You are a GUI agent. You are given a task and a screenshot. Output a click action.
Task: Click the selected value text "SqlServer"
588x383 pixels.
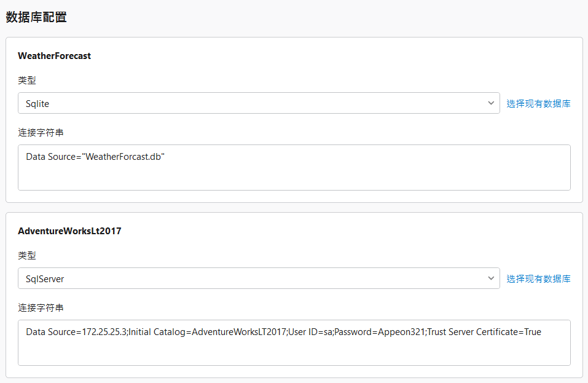(x=45, y=279)
